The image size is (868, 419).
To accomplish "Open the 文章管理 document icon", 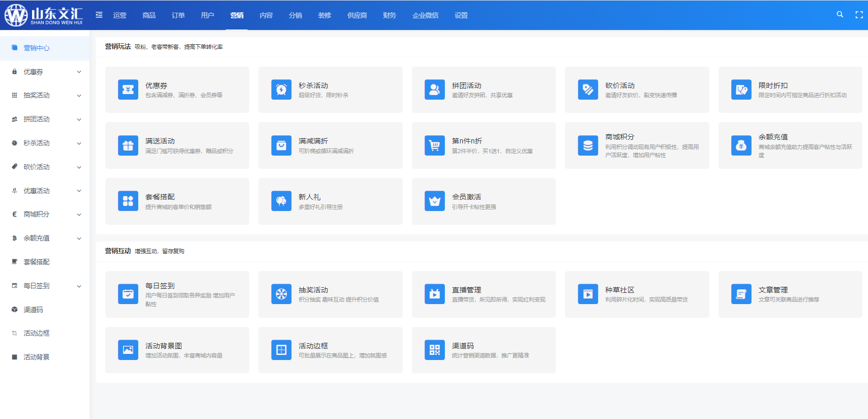I will click(741, 294).
